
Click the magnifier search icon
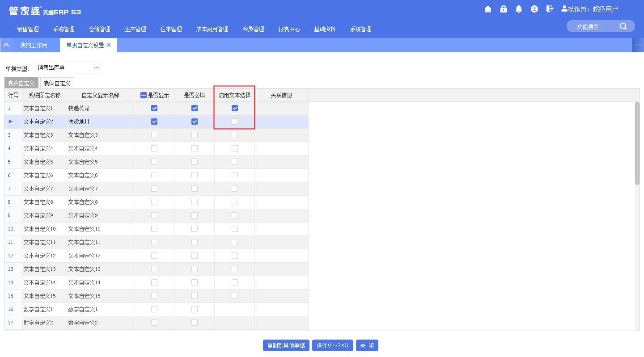pos(623,26)
